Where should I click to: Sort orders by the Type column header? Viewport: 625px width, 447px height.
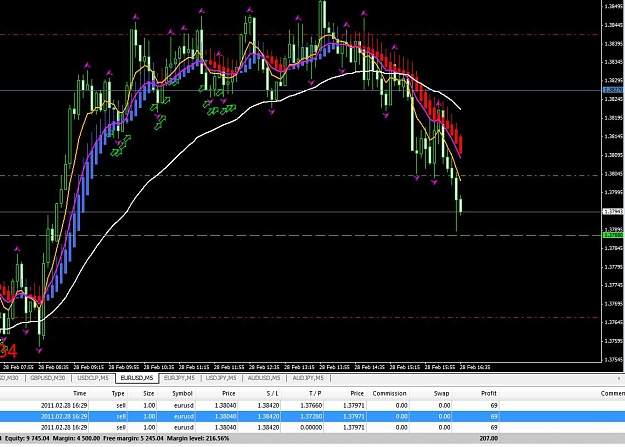[118, 393]
